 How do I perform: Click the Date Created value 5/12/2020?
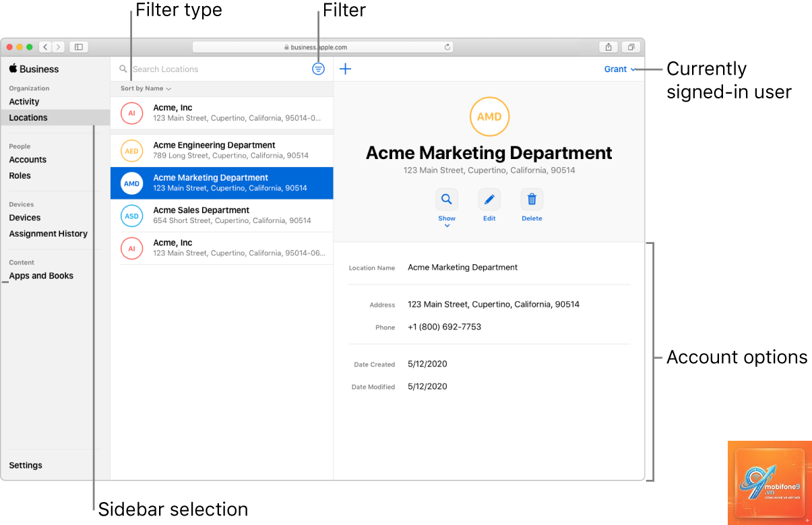[427, 364]
